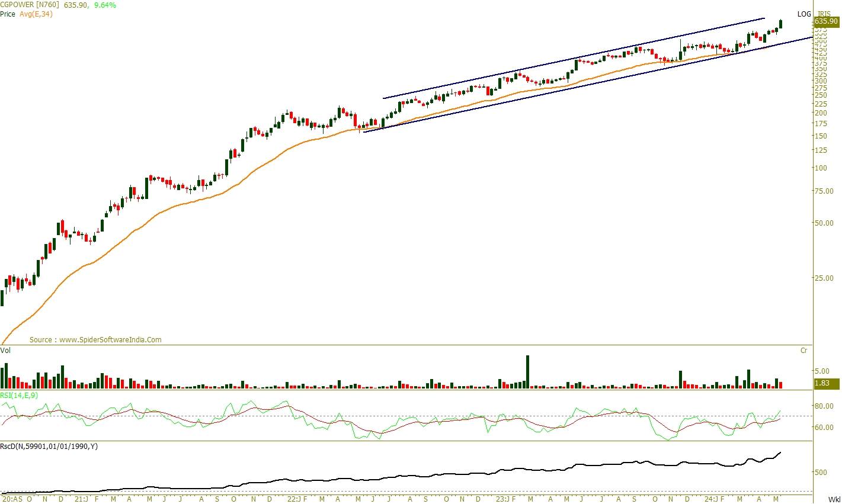This screenshot has width=842, height=504.
Task: Click the Wkl timeframe label
Action: click(834, 499)
